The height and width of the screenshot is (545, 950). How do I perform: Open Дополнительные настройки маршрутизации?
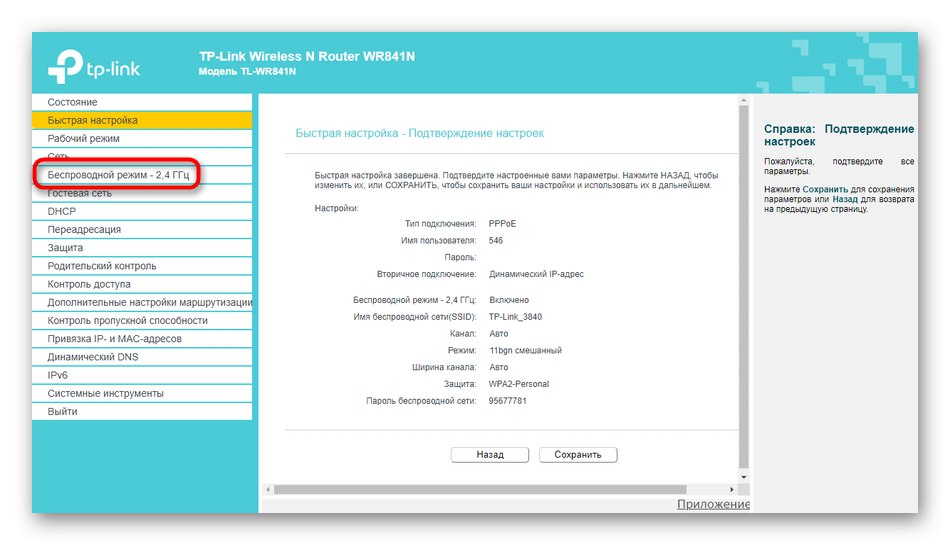click(142, 302)
